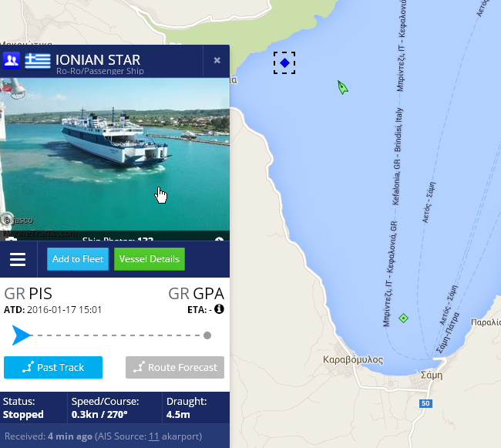Click the destination port GPA

tap(208, 294)
